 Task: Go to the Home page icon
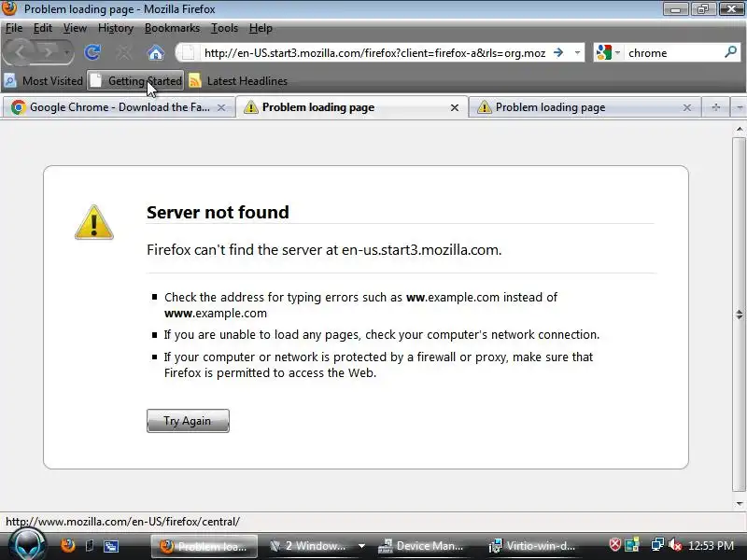(155, 52)
